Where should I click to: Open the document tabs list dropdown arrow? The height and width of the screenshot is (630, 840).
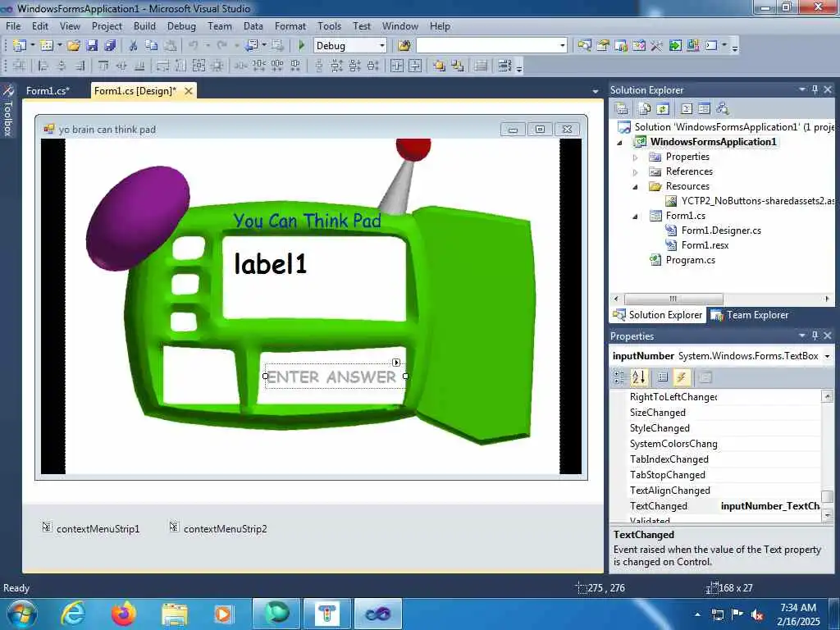click(x=596, y=92)
